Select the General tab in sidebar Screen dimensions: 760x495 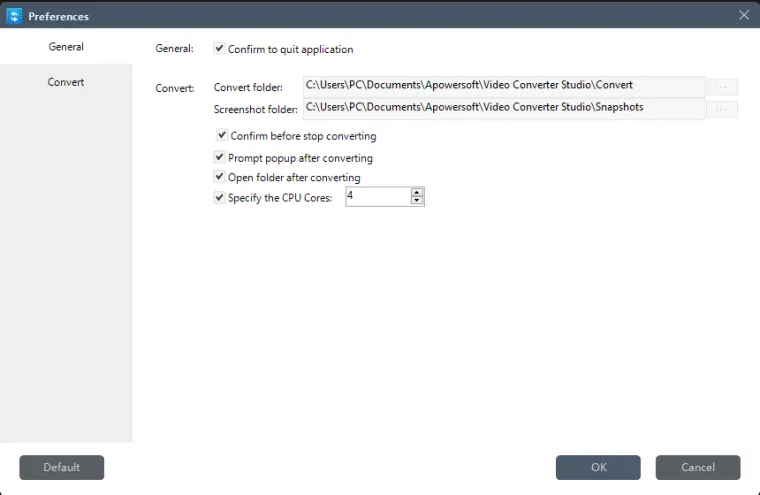66,47
